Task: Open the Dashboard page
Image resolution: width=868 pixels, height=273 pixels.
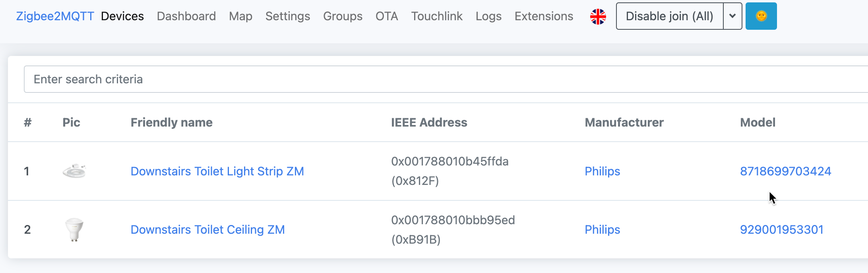Action: point(186,16)
